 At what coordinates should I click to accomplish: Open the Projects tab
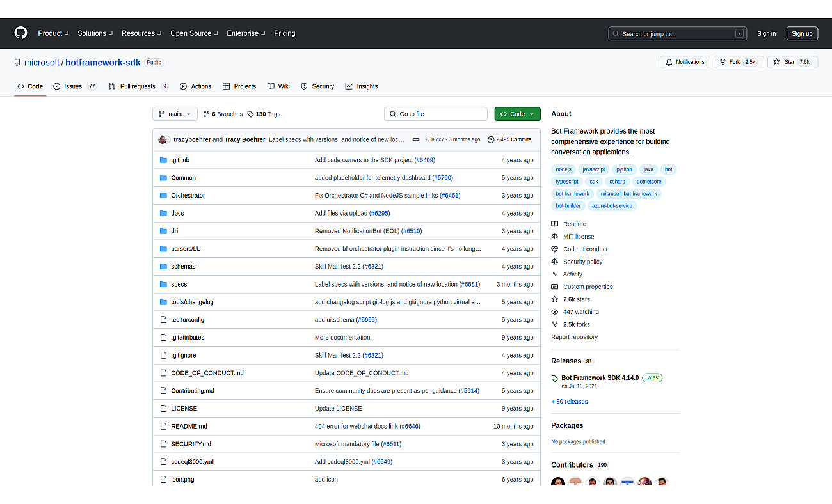click(239, 86)
